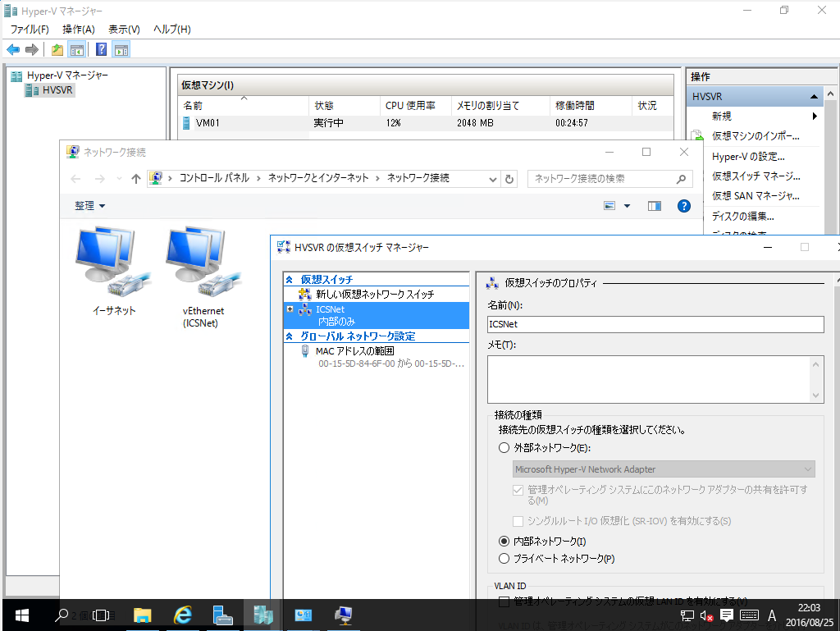The height and width of the screenshot is (631, 840).
Task: Open the ヘルプ(H) menu
Action: (x=172, y=30)
